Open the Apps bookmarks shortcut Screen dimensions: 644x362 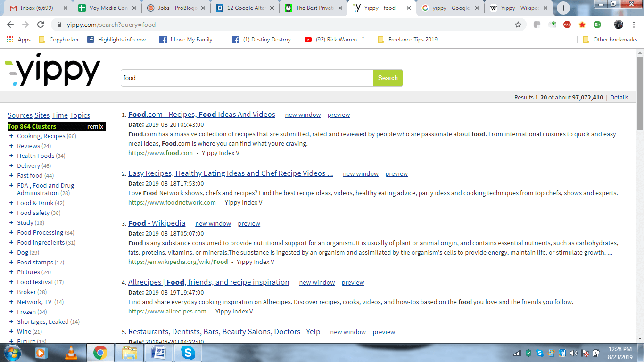pyautogui.click(x=19, y=40)
